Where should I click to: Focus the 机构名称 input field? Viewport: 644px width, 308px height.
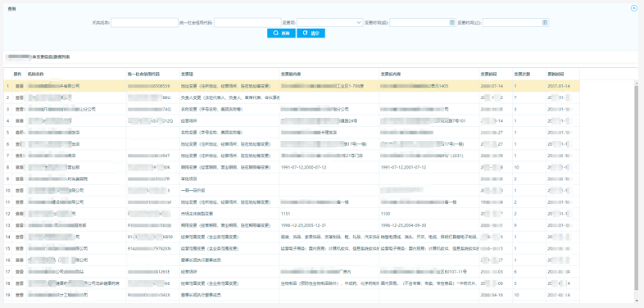(144, 23)
